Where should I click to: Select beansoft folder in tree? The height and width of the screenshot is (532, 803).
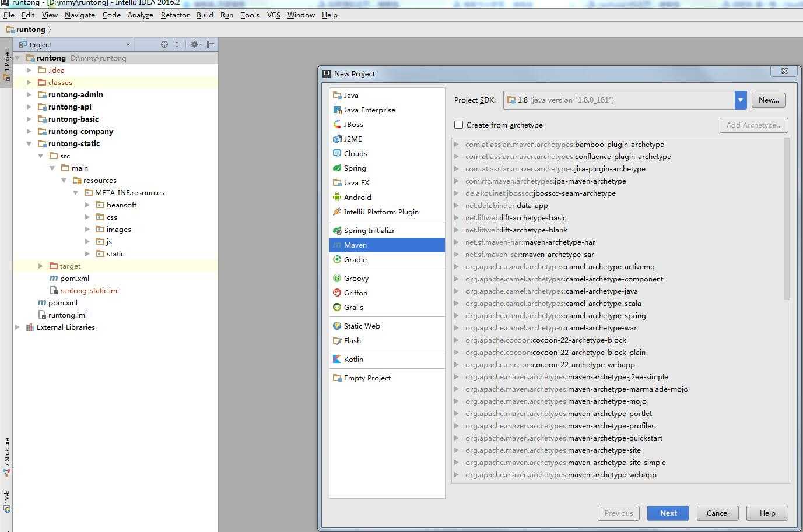click(121, 205)
